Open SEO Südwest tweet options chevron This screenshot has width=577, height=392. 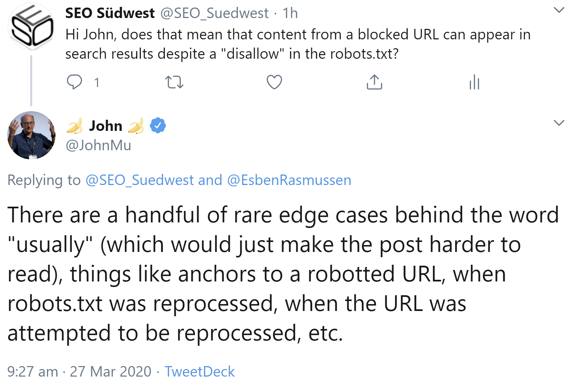coord(559,10)
